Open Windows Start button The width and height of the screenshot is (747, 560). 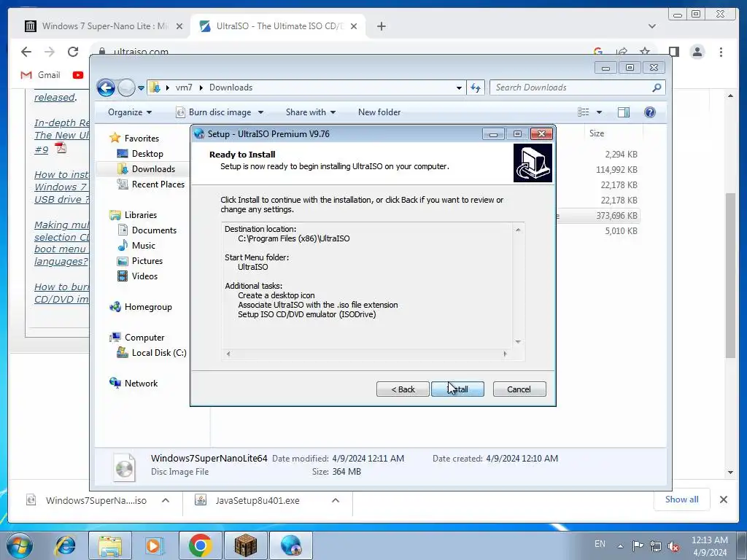point(19,545)
